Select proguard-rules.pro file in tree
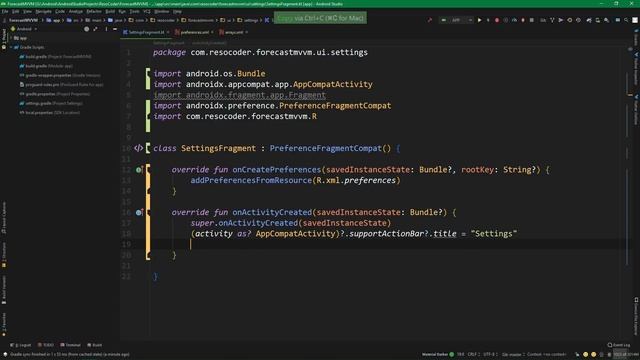Viewport: 640px width, 360px height. (x=61, y=85)
